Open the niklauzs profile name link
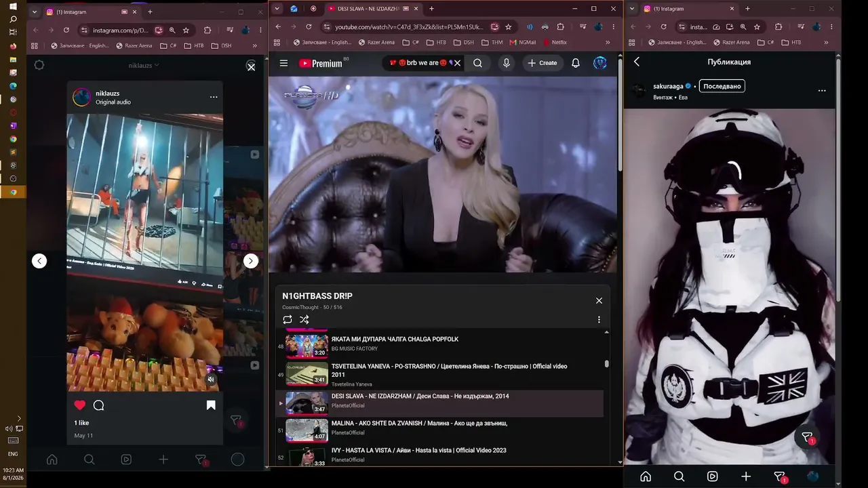This screenshot has width=868, height=488. click(x=108, y=93)
